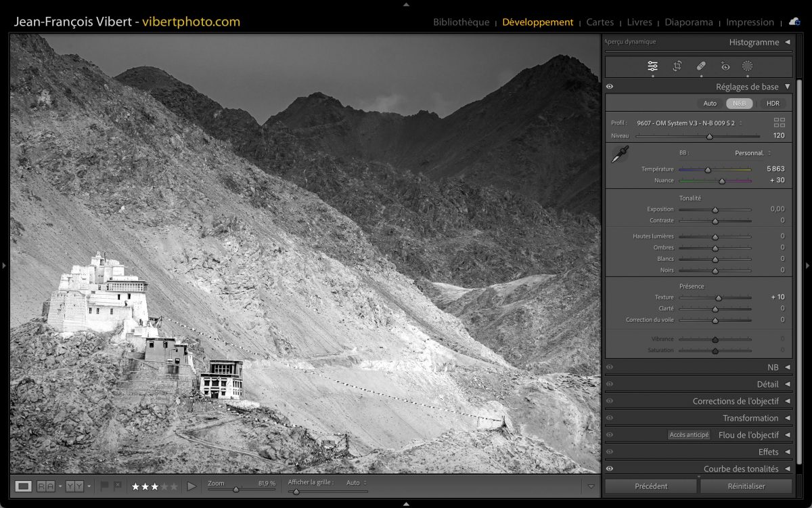
Task: Select the Edit sliders tool icon
Action: (652, 66)
